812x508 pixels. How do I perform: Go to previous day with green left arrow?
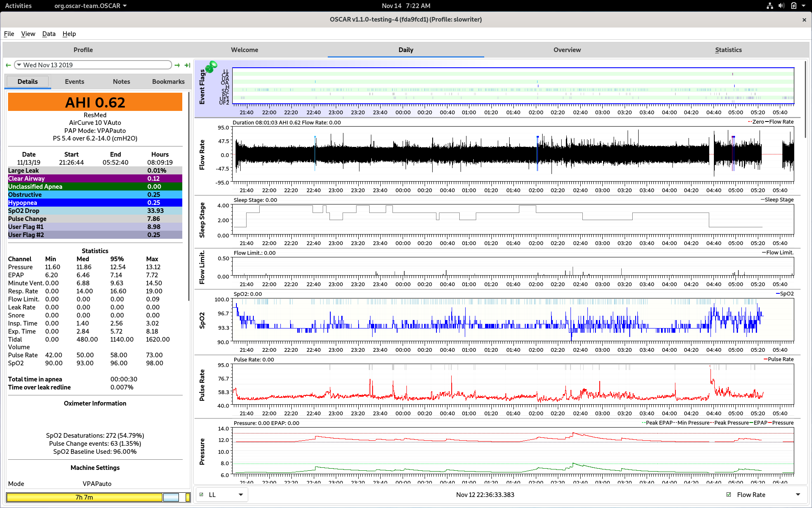point(8,65)
